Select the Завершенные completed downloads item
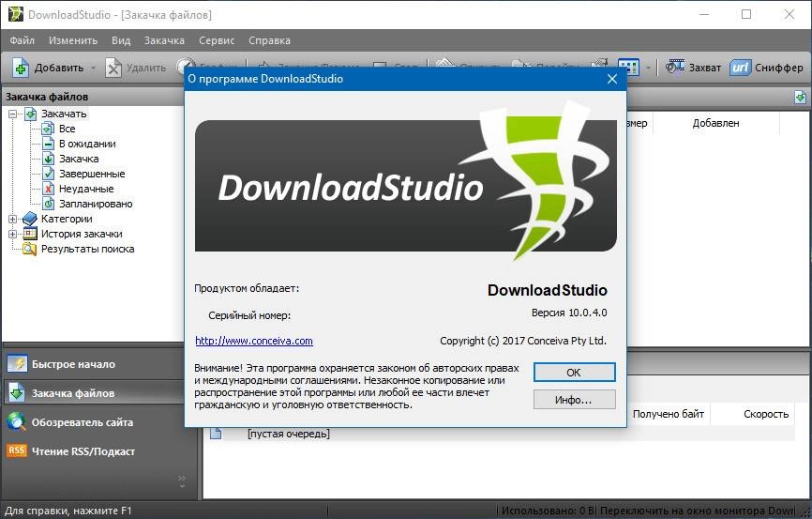The image size is (812, 519). (92, 174)
